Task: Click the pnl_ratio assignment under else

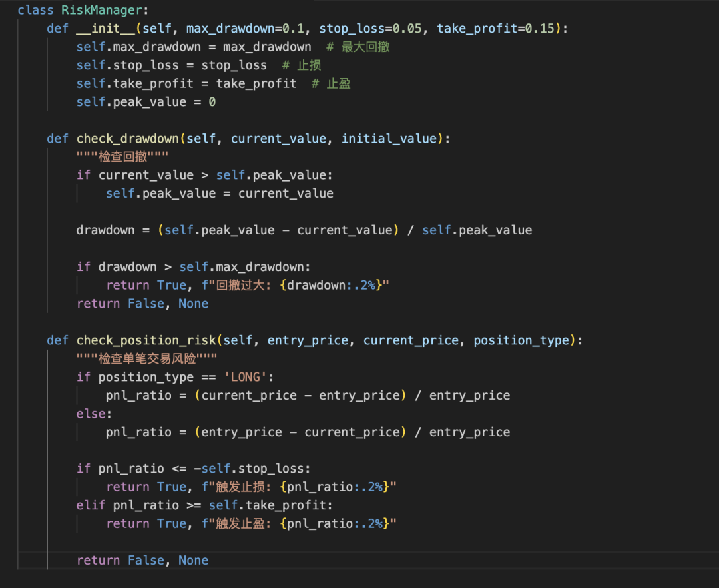Action: pos(308,432)
